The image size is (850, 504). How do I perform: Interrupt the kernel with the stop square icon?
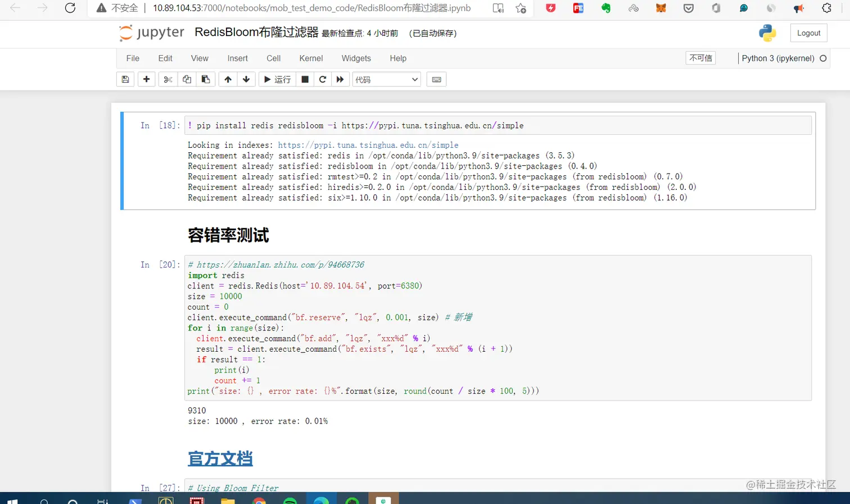click(305, 79)
